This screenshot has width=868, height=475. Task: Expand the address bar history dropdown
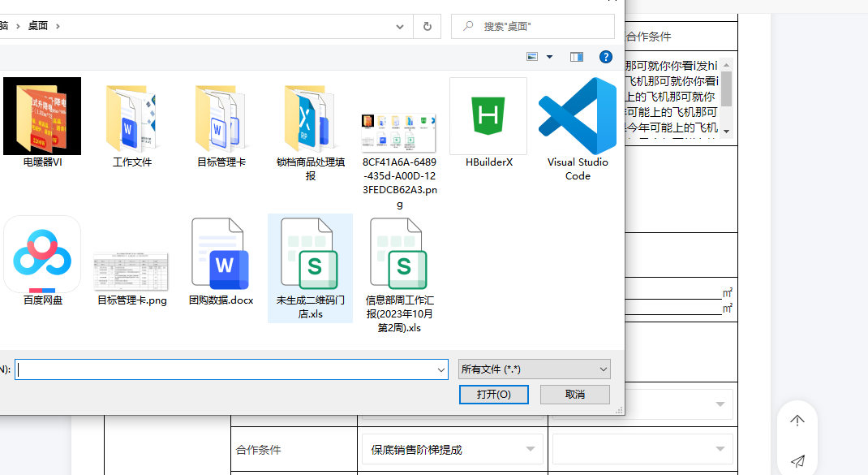click(x=400, y=26)
